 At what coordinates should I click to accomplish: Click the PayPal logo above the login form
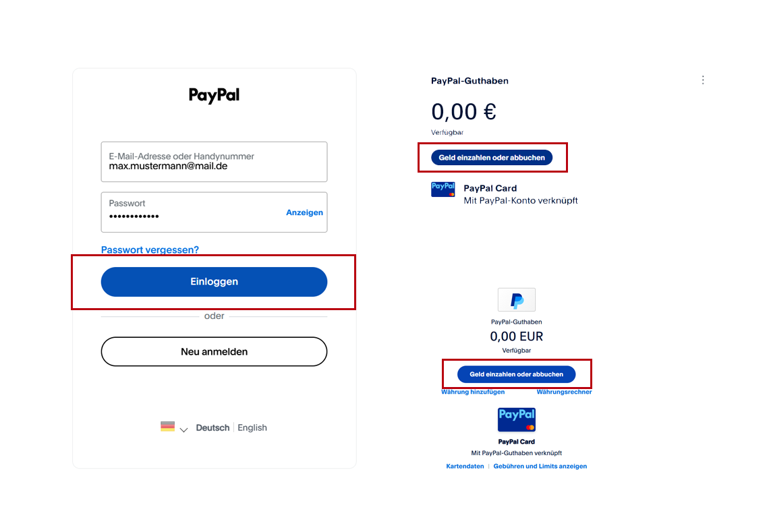point(214,96)
